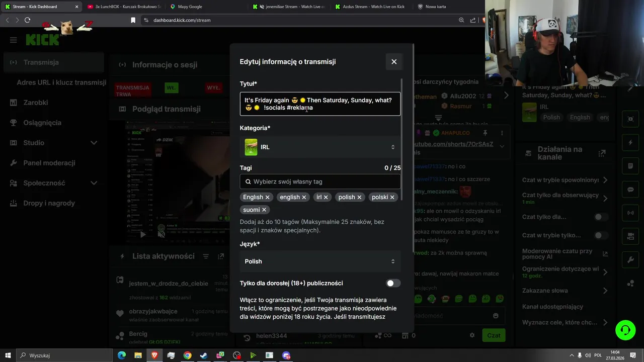Open Steam from the taskbar
644x362 pixels.
tap(204, 355)
